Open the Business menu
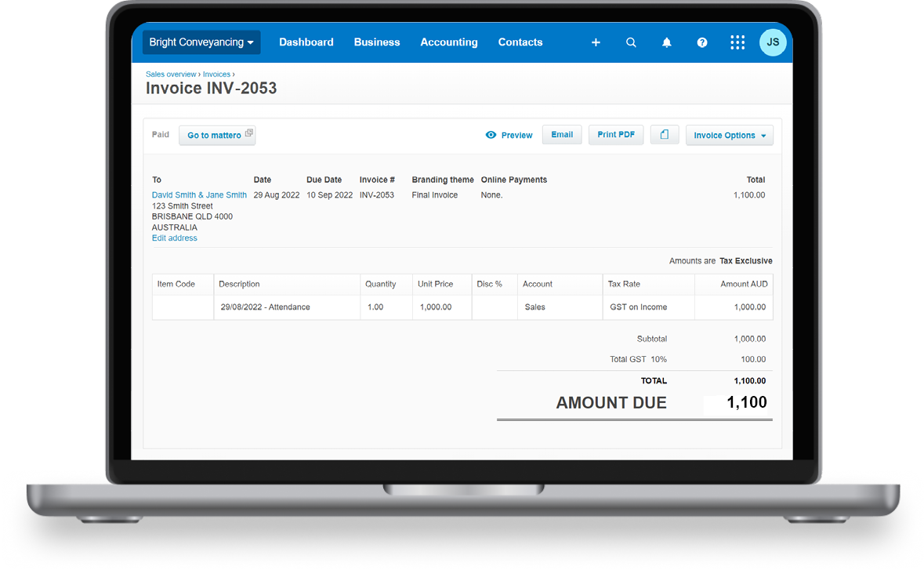This screenshot has height=570, width=924. (x=377, y=42)
